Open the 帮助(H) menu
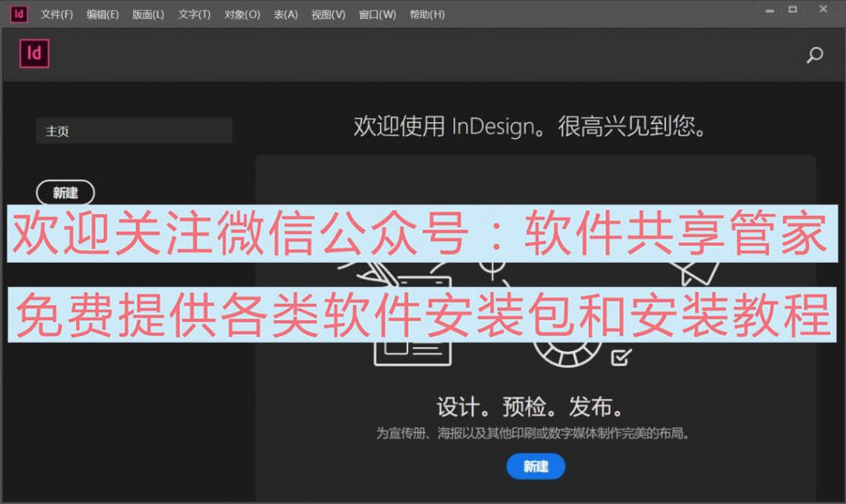Viewport: 846px width, 504px height. [x=427, y=15]
